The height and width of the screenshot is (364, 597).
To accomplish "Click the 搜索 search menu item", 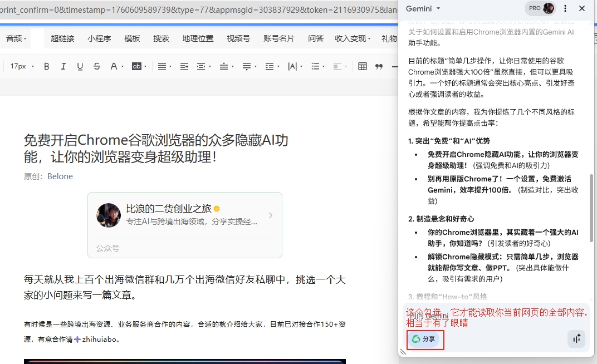I will click(x=161, y=38).
